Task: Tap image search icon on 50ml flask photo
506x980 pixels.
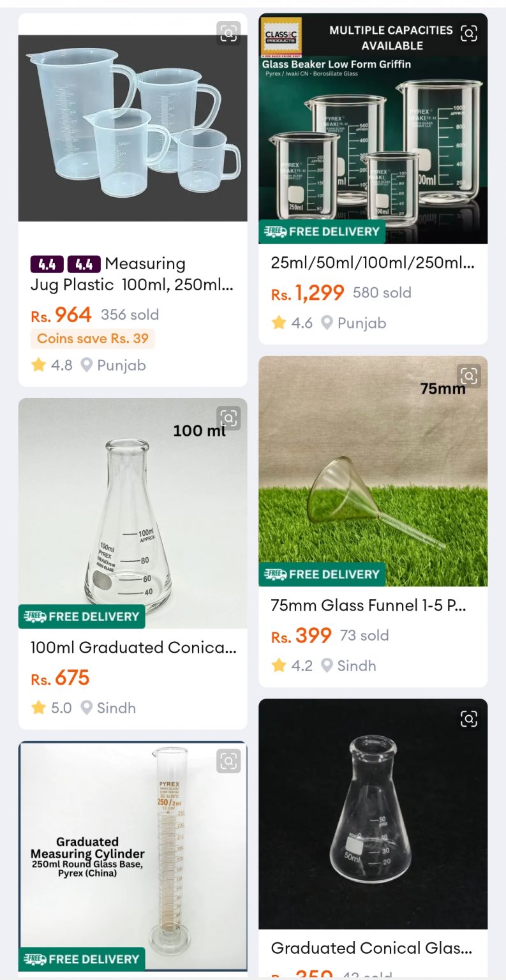Action: [469, 719]
